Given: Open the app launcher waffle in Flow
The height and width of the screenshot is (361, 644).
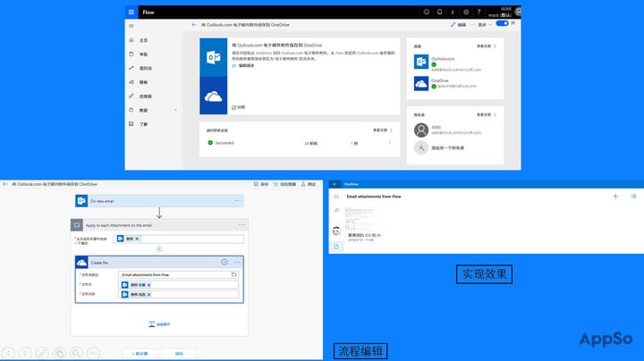Looking at the screenshot, I should [131, 12].
